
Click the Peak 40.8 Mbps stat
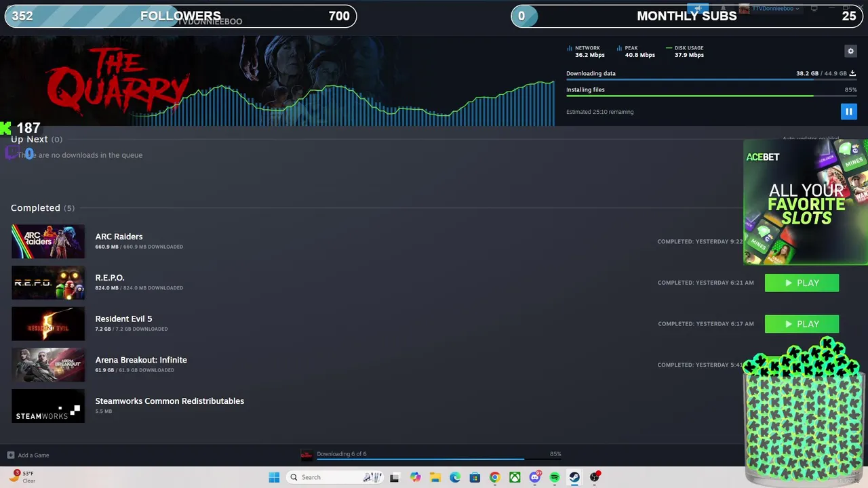click(636, 52)
